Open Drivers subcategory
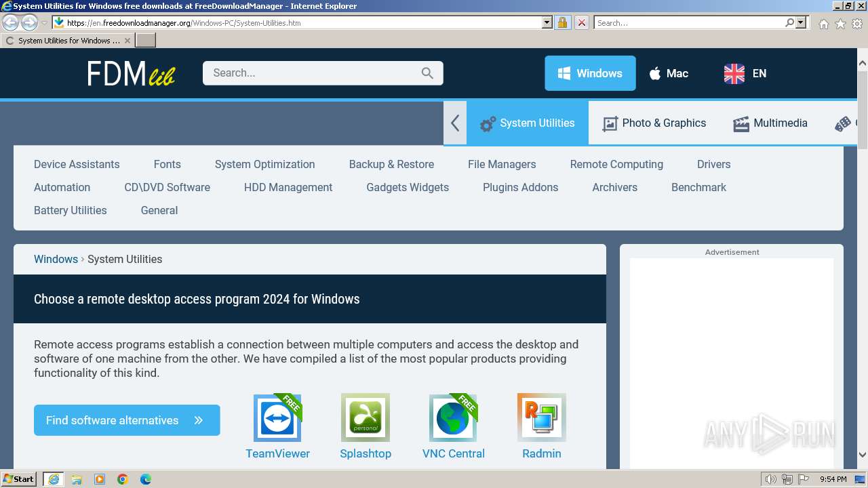 713,164
